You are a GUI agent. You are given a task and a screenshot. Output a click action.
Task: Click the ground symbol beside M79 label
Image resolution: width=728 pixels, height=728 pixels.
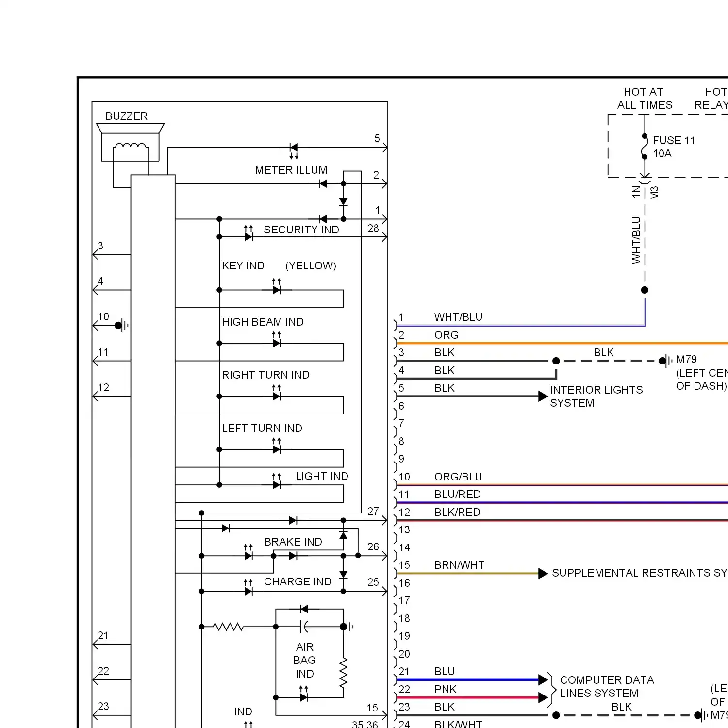(x=666, y=361)
